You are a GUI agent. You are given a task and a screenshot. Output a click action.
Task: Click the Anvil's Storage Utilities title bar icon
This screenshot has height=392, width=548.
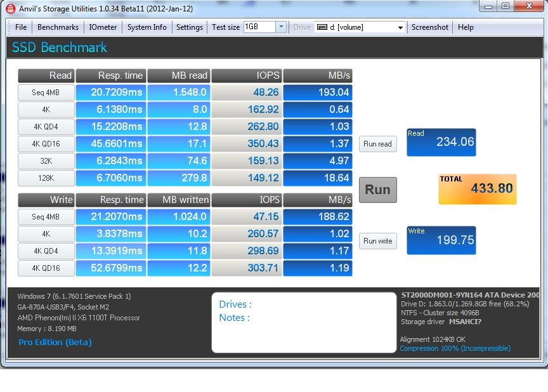click(11, 8)
